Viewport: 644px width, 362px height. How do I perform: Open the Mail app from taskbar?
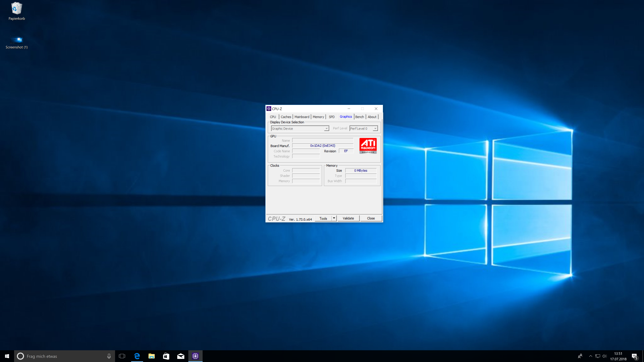tap(180, 356)
